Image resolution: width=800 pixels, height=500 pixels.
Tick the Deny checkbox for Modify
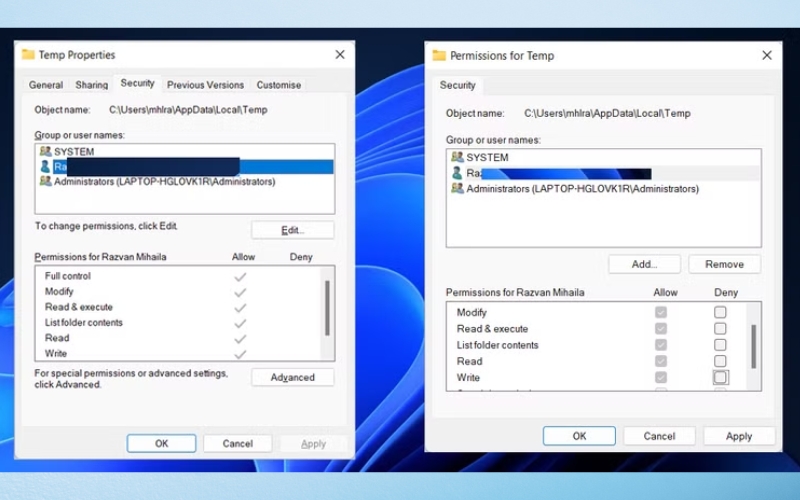(720, 313)
